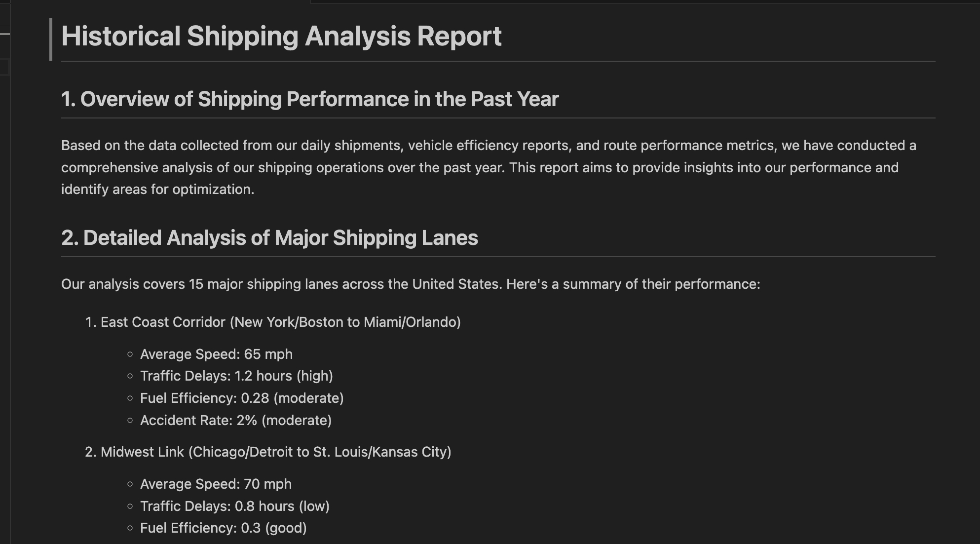Click the 'Traffic Delays: 0.8 hours (low)' bullet
Viewport: 980px width, 544px height.
click(235, 506)
